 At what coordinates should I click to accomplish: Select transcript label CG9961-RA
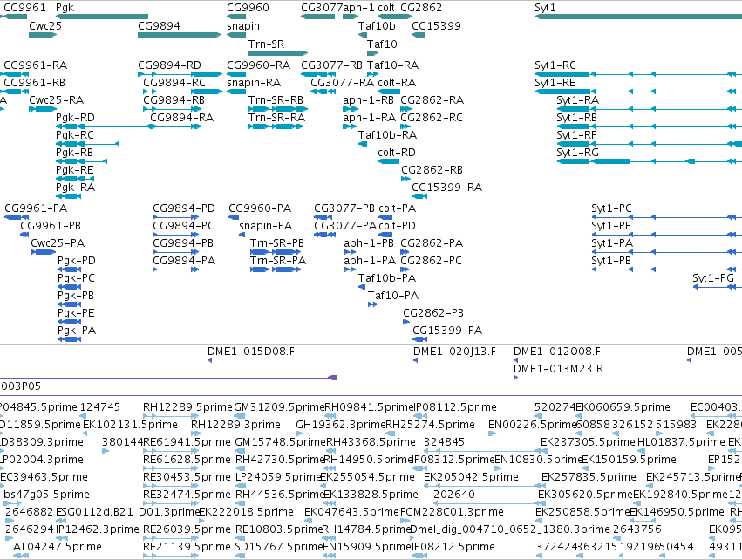click(36, 65)
